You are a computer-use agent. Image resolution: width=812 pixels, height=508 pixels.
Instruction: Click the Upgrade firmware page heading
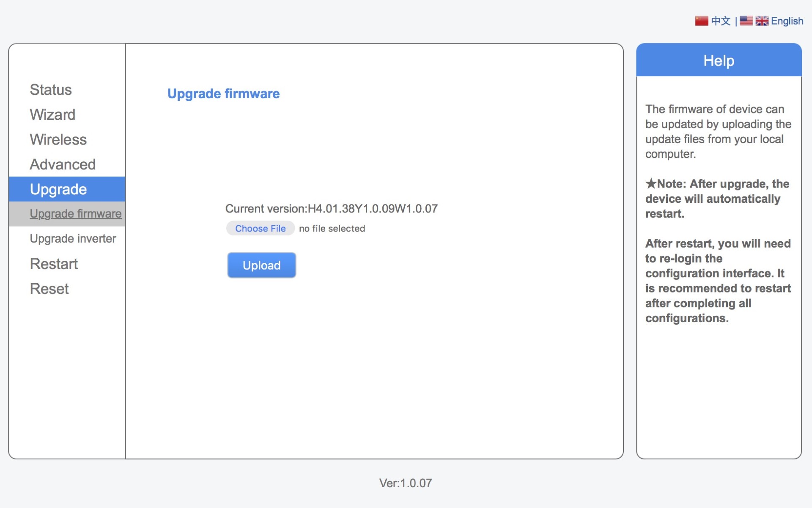pyautogui.click(x=223, y=94)
